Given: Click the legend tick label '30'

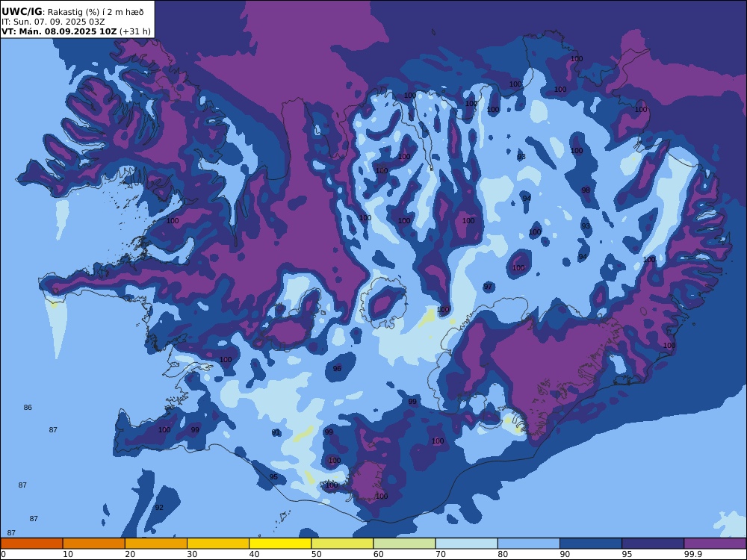Looking at the screenshot, I should [192, 554].
